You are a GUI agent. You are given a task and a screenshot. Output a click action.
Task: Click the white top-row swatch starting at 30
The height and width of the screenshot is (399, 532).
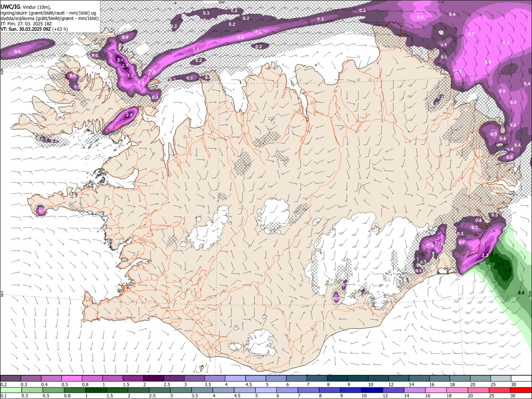click(521, 379)
